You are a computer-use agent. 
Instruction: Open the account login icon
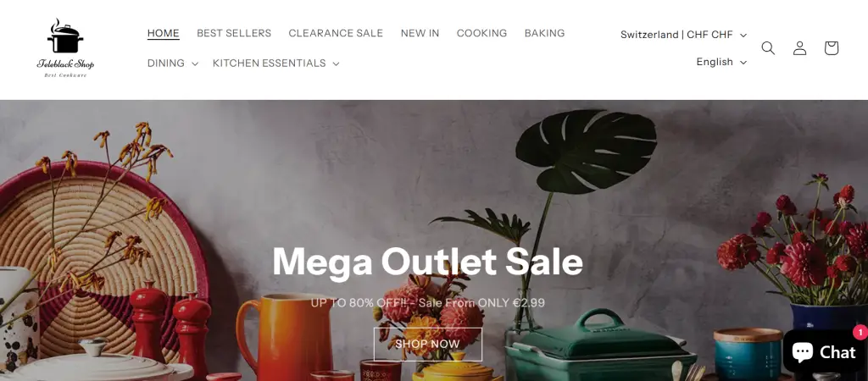(x=799, y=48)
